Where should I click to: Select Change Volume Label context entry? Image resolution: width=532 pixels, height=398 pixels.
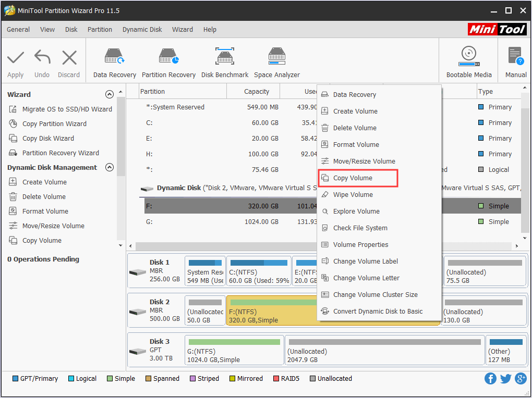point(379,261)
